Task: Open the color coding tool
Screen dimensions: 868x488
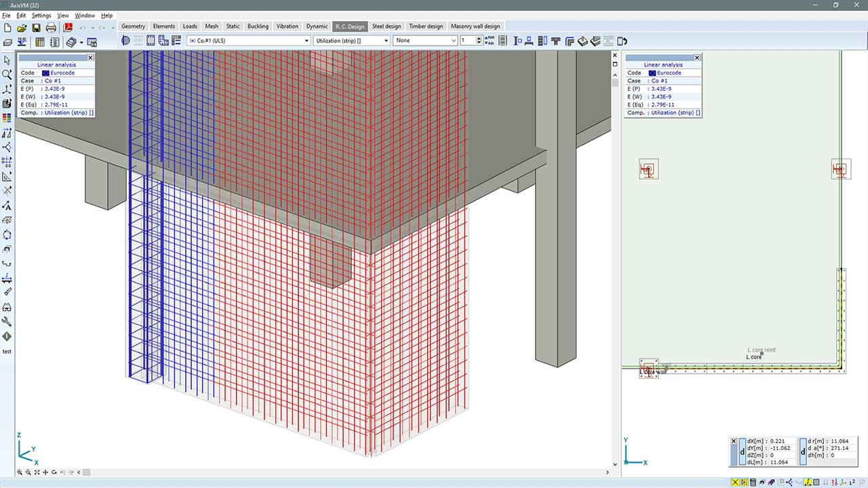Action: [7, 118]
